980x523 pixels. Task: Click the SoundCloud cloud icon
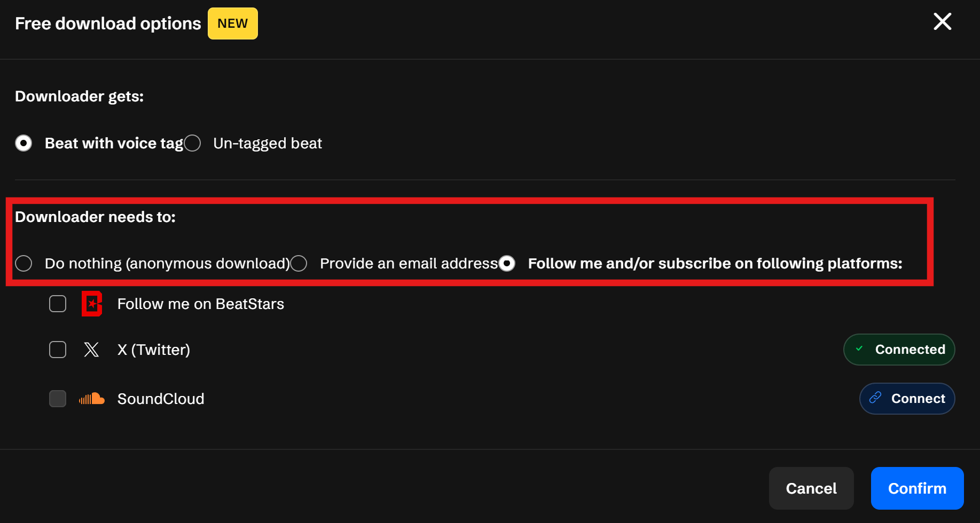pos(92,399)
